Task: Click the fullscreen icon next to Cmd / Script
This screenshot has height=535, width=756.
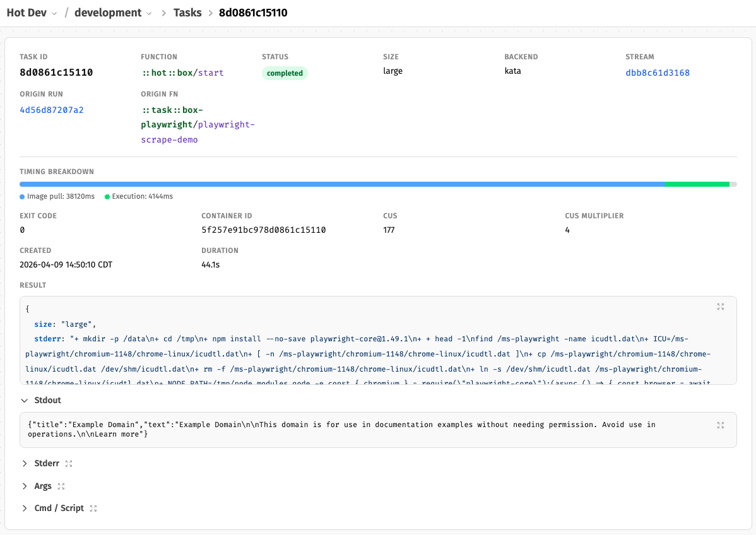Action: click(x=93, y=508)
